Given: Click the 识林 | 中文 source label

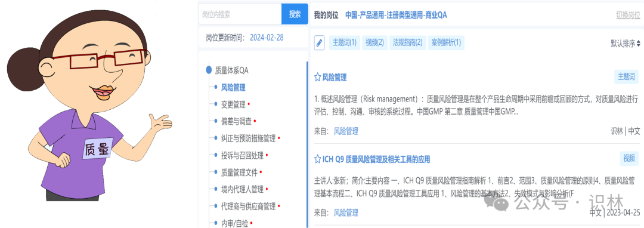Looking at the screenshot, I should (x=625, y=131).
